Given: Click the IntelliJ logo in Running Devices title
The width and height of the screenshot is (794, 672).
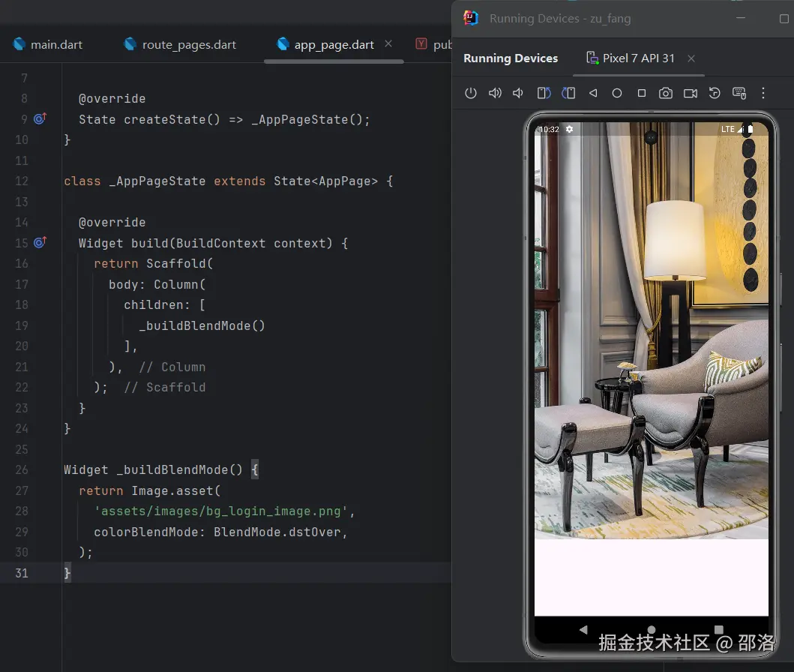Looking at the screenshot, I should pos(471,18).
